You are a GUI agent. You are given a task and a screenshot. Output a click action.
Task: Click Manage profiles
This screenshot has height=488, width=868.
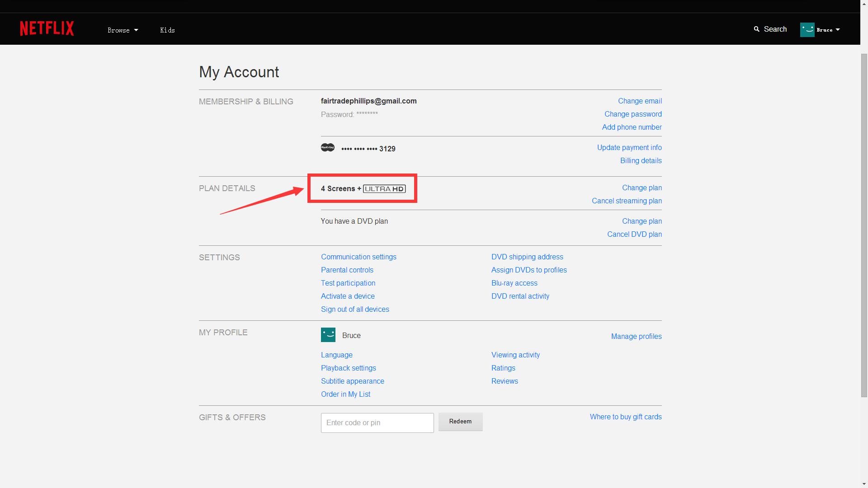[637, 336]
